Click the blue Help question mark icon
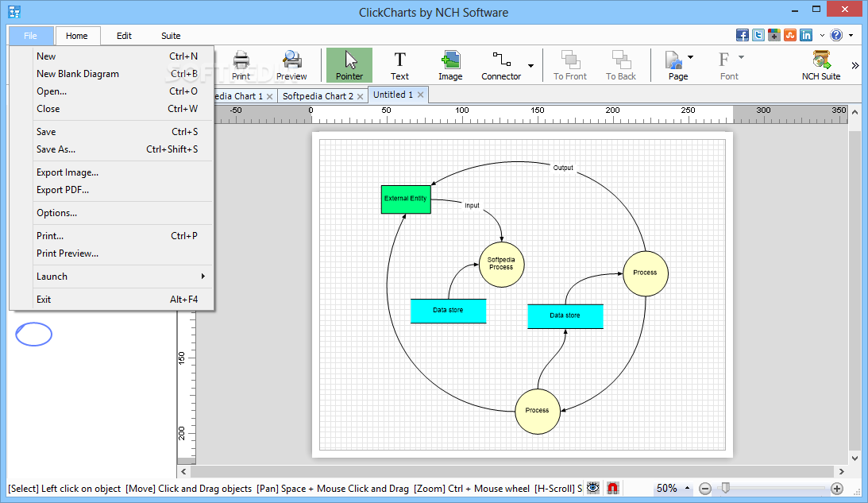The image size is (868, 503). click(836, 36)
